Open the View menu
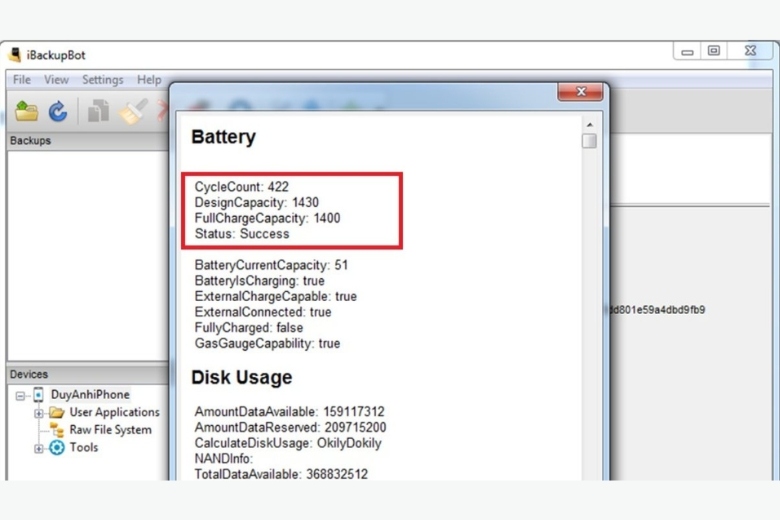 (56, 80)
